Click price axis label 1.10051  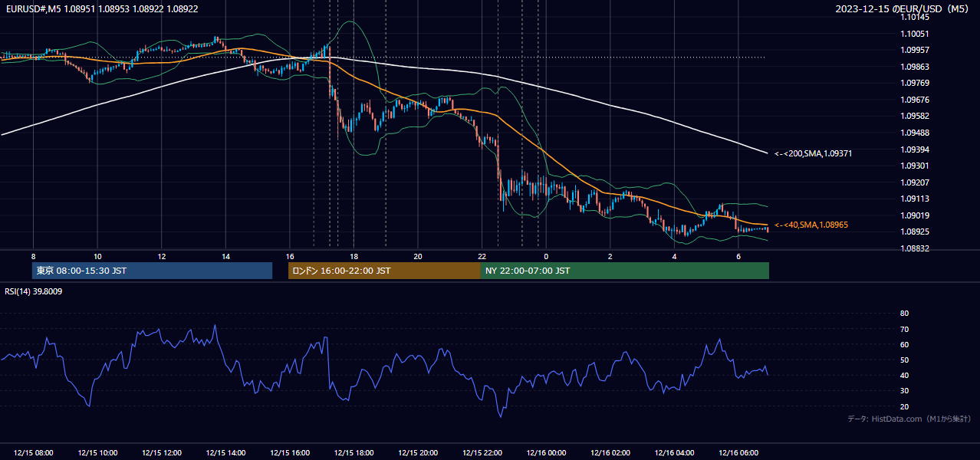click(914, 34)
